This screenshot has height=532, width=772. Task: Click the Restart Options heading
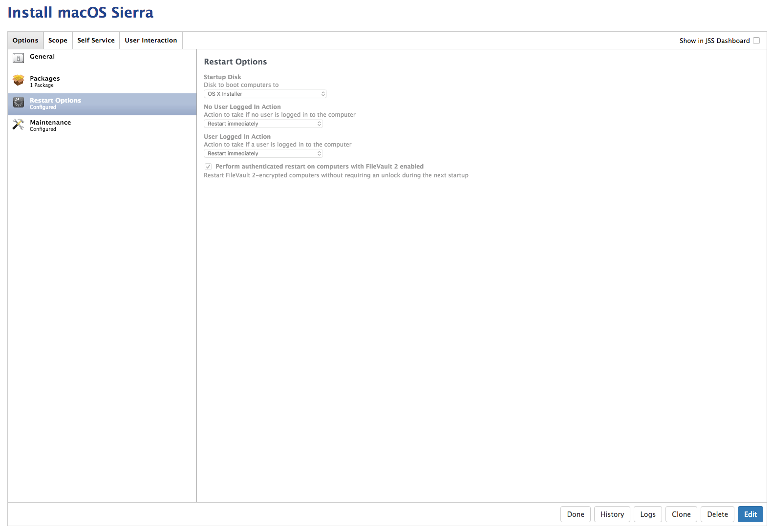(236, 62)
